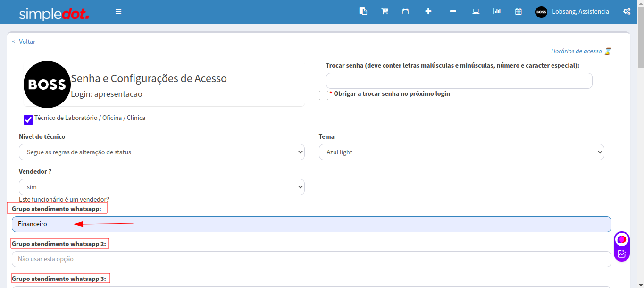This screenshot has height=288, width=644.
Task: Open settings gears icon at top right
Action: [627, 11]
